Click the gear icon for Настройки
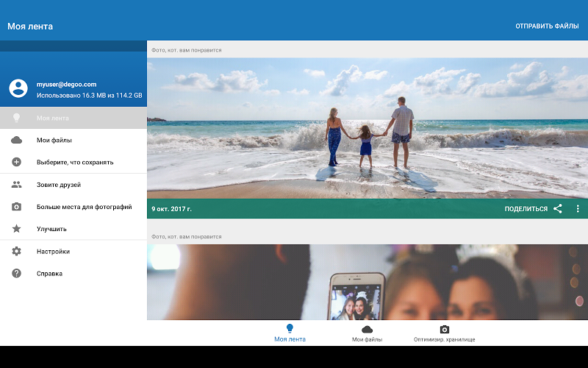588x368 pixels. tap(17, 251)
